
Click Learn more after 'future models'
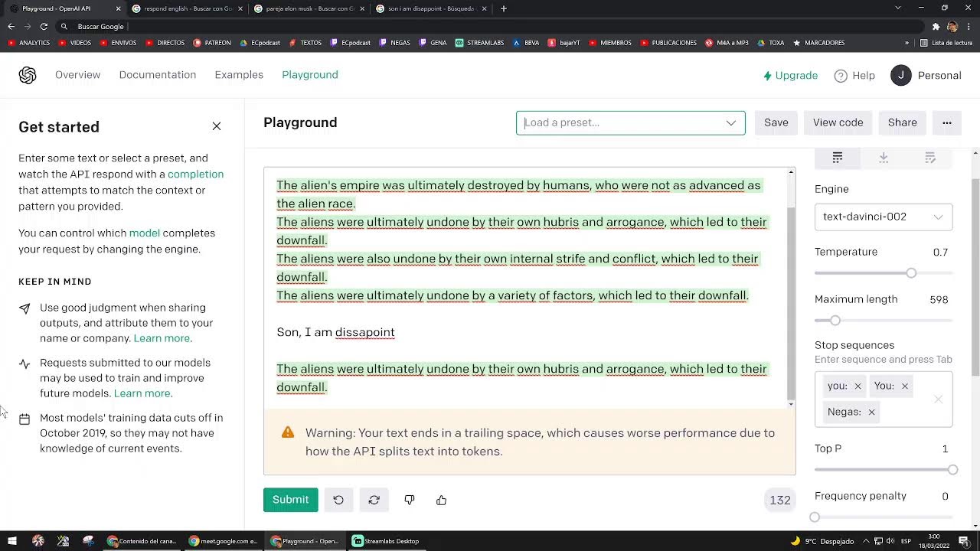click(x=142, y=393)
